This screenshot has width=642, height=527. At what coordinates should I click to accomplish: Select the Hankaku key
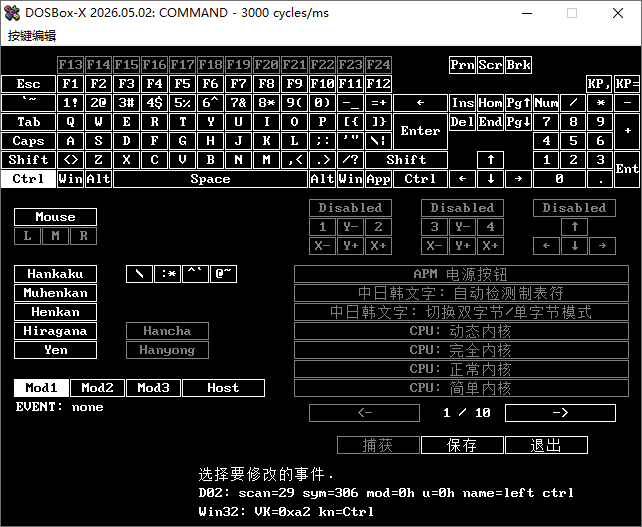click(55, 274)
